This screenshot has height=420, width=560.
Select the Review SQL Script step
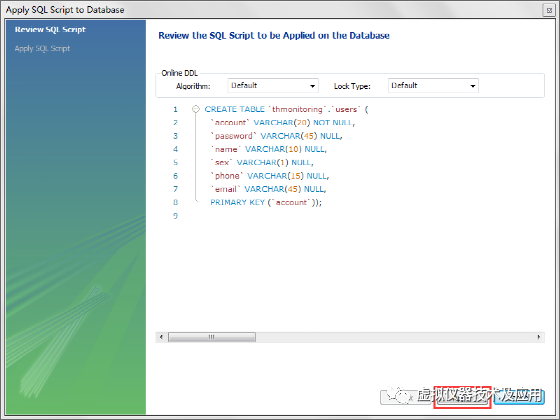tap(50, 30)
